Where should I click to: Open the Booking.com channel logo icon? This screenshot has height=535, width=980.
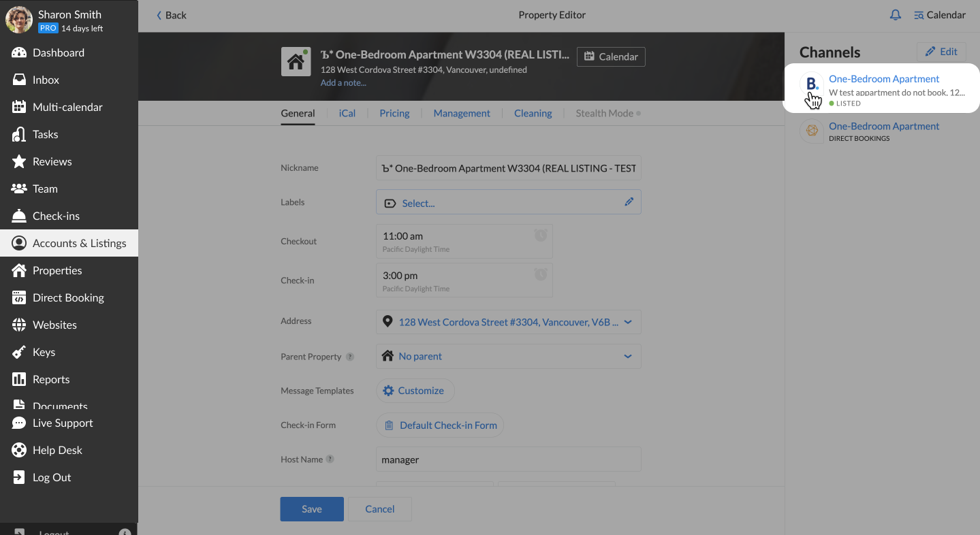point(812,84)
